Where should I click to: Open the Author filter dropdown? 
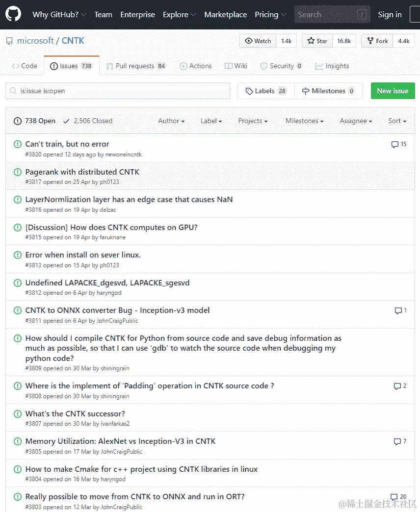click(171, 121)
